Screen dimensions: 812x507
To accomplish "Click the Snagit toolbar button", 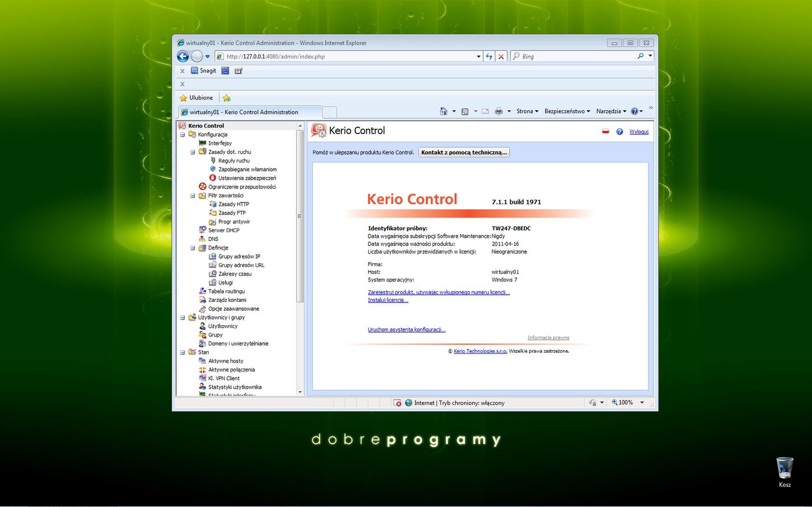I will [203, 71].
